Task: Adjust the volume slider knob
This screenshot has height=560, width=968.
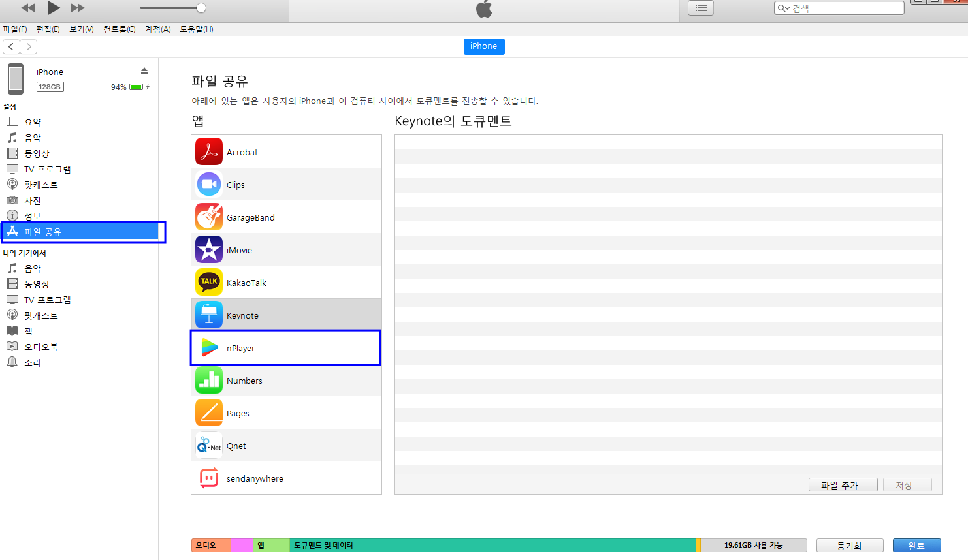Action: click(x=201, y=8)
